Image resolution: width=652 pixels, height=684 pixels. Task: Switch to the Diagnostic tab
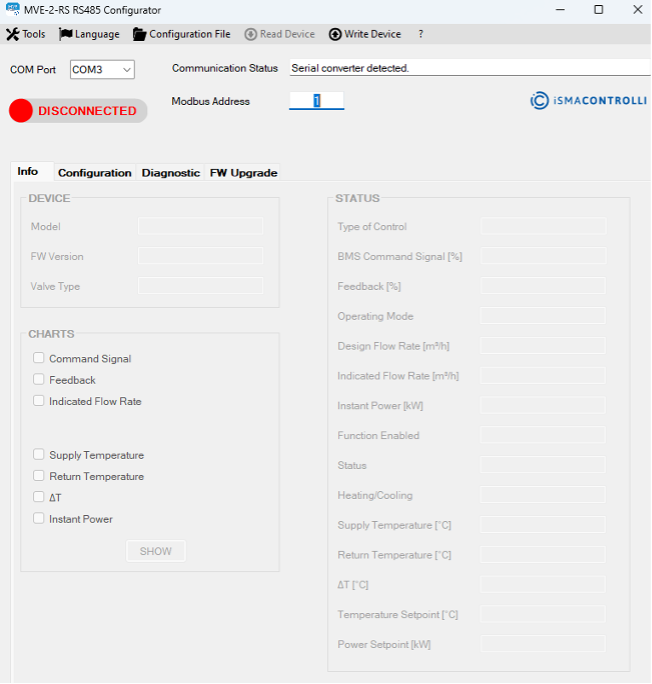(171, 173)
